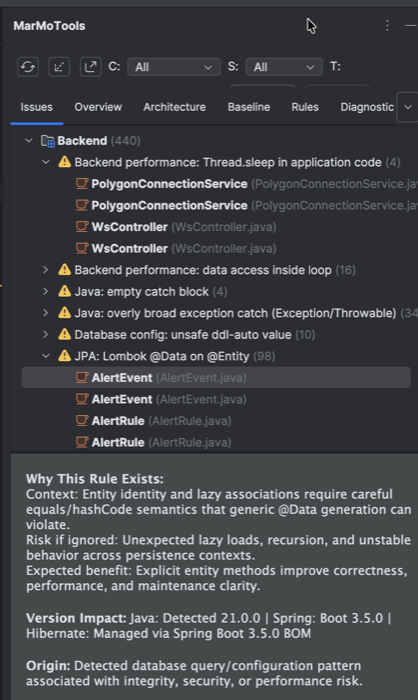Open the C: All dropdown
The width and height of the screenshot is (418, 700).
click(x=174, y=67)
